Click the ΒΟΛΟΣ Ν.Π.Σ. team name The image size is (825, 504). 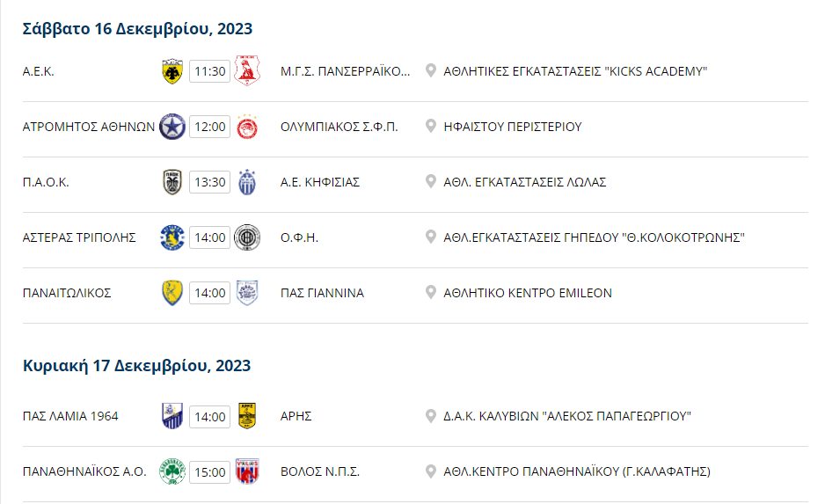coord(320,472)
